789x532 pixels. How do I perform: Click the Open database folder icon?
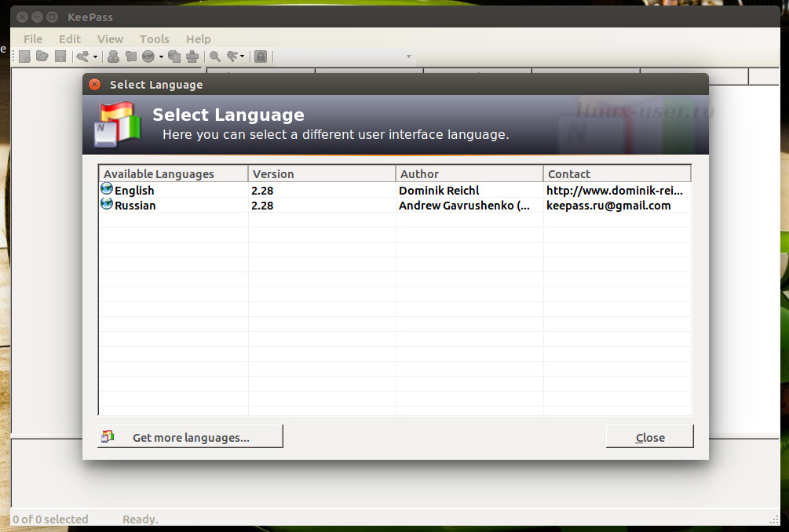tap(42, 56)
